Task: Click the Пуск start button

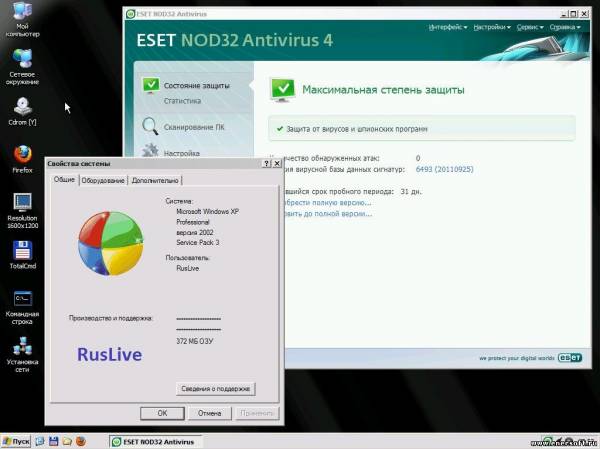Action: tap(16, 441)
